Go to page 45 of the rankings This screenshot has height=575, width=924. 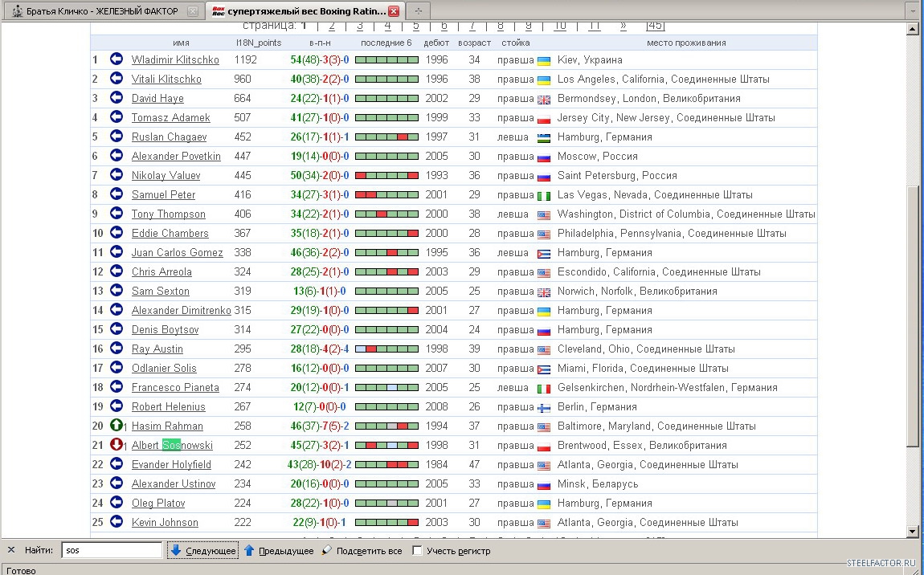(655, 27)
